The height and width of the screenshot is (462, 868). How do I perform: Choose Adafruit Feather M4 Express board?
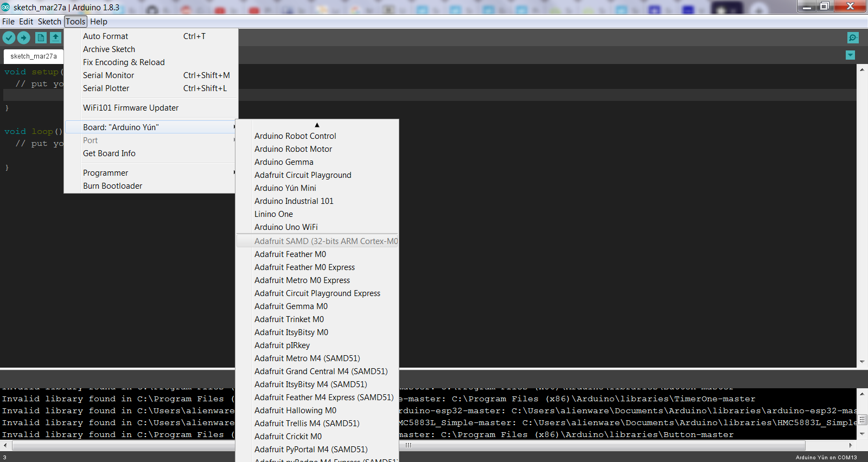317,397
